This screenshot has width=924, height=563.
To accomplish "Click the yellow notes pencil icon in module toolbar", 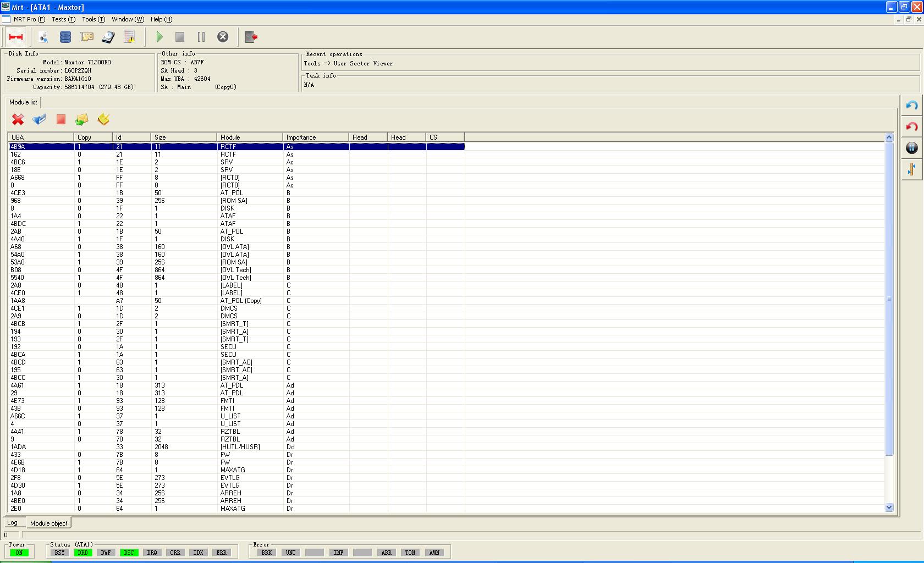I will coord(103,119).
